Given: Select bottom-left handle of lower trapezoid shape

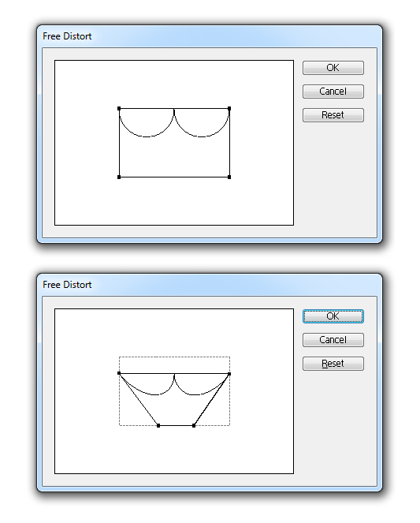Looking at the screenshot, I should (158, 426).
